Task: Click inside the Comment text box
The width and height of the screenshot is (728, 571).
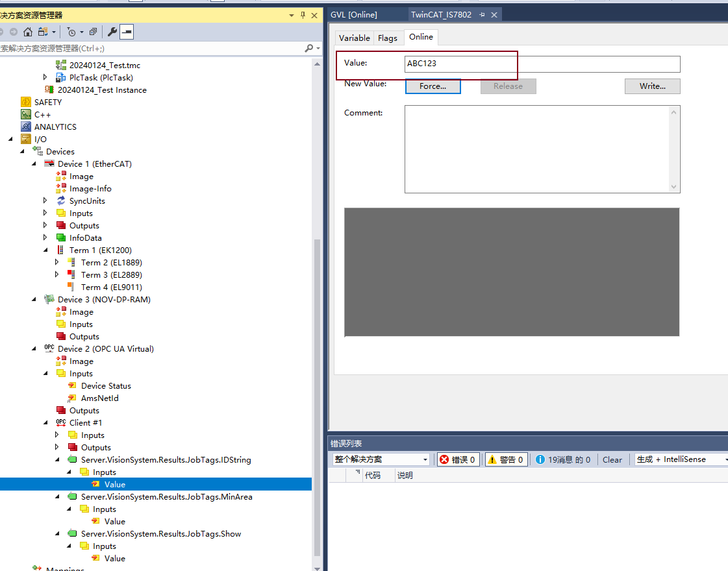Action: click(x=536, y=149)
